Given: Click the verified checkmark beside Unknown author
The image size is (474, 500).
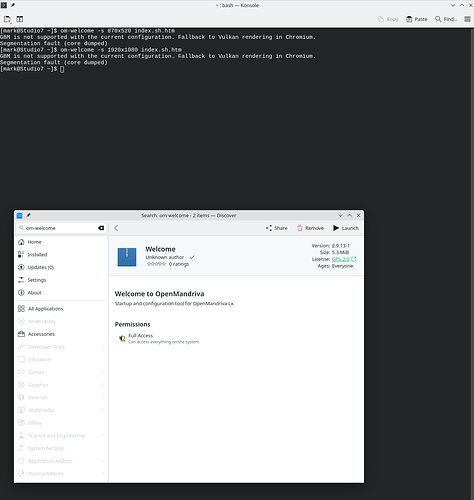Looking at the screenshot, I should 192,257.
